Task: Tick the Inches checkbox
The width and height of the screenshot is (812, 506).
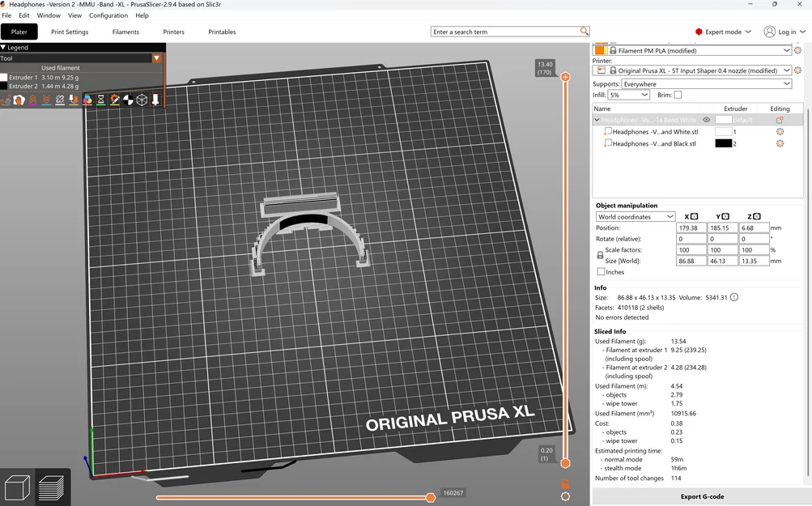Action: (x=601, y=271)
